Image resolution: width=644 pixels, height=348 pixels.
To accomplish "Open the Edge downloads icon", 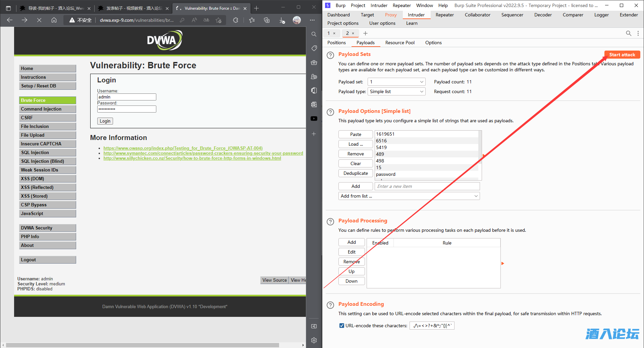I will pos(282,20).
